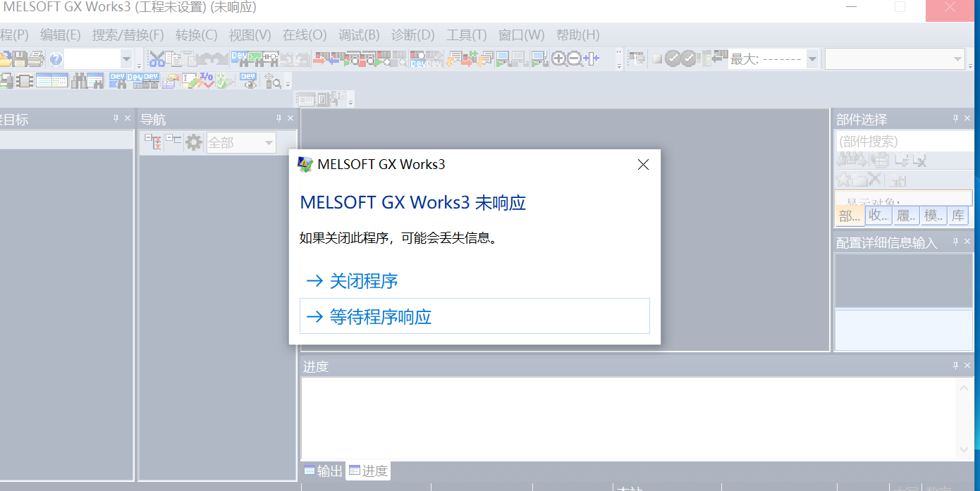Choose 等待程序响应 in the dialog
Screen dimensions: 980x491
381,316
